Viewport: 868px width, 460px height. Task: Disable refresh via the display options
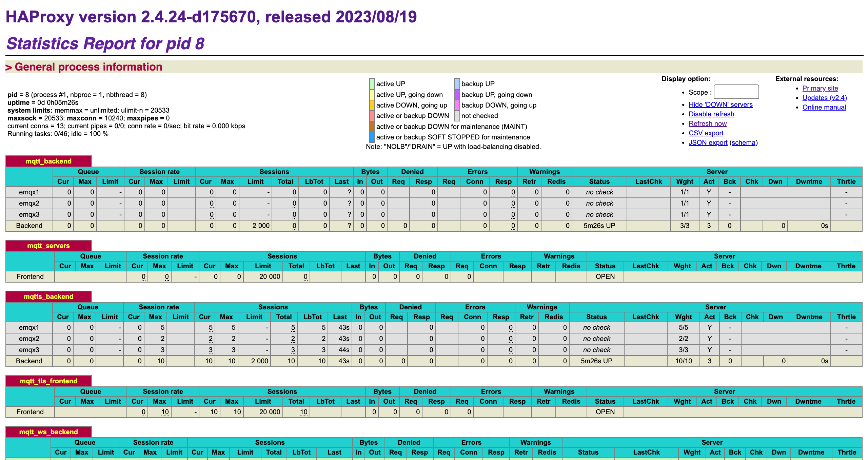[711, 114]
